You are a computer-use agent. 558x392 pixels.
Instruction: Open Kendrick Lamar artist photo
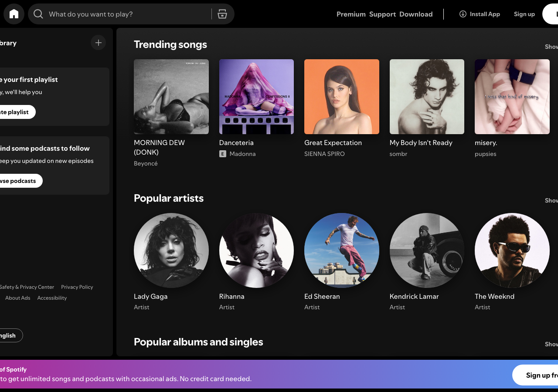427,250
